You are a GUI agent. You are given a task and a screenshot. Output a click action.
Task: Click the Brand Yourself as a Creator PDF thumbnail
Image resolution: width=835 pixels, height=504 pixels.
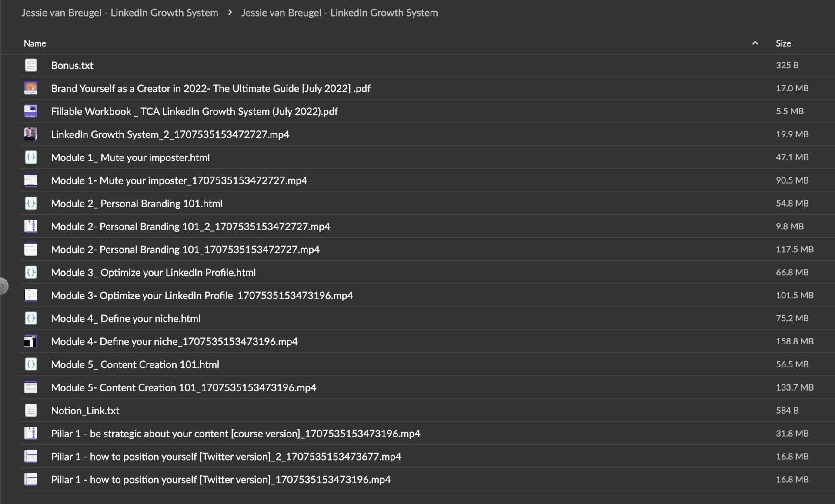pos(31,88)
